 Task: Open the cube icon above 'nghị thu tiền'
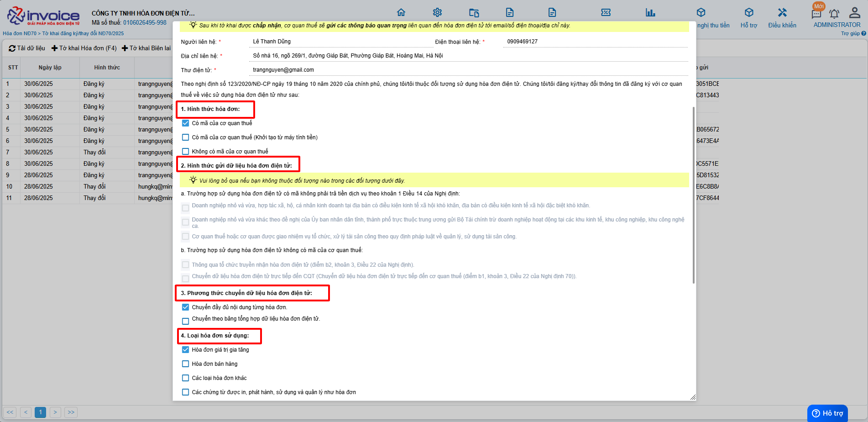tap(701, 12)
